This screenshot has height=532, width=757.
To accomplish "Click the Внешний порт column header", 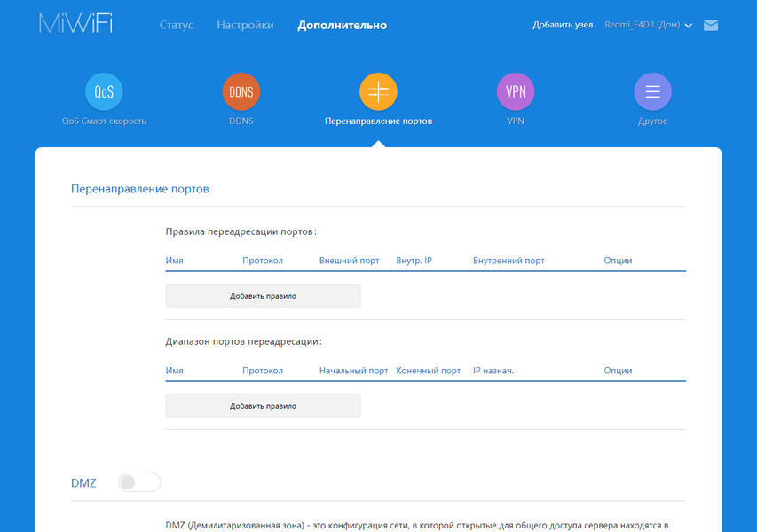I will point(349,261).
